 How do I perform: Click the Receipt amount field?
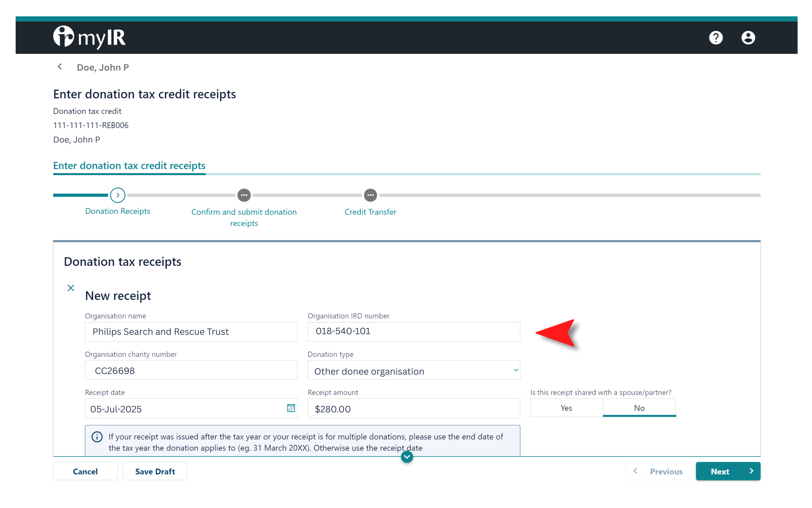pyautogui.click(x=414, y=409)
